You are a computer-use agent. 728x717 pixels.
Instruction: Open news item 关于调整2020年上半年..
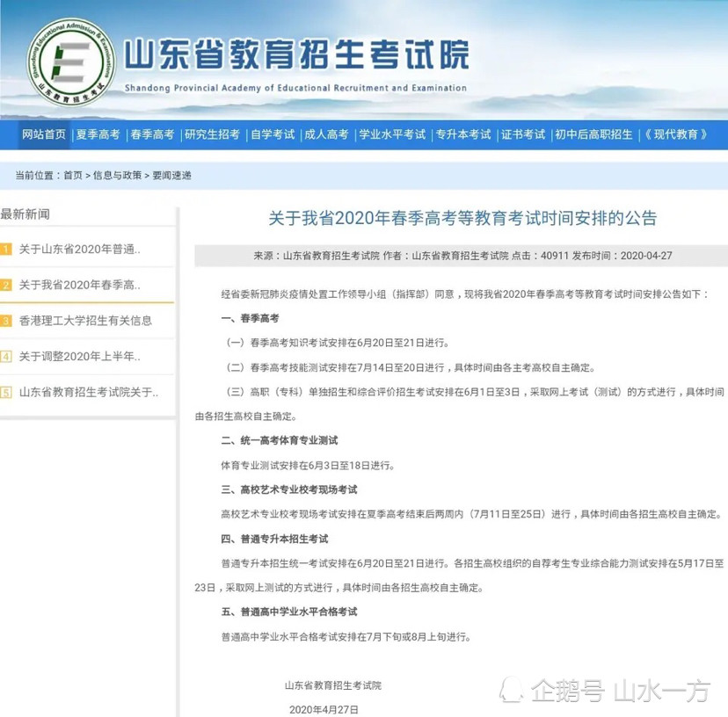point(79,357)
